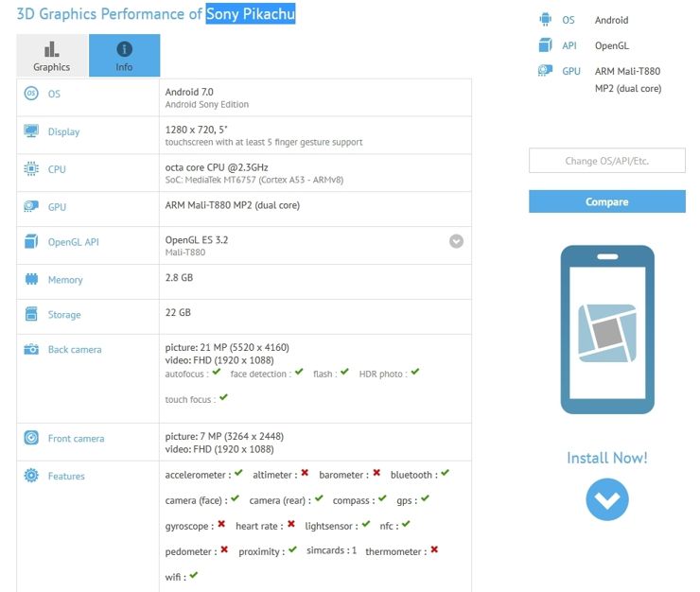This screenshot has height=592, width=700.
Task: Click the autofocus green checkmark
Action: (x=217, y=373)
